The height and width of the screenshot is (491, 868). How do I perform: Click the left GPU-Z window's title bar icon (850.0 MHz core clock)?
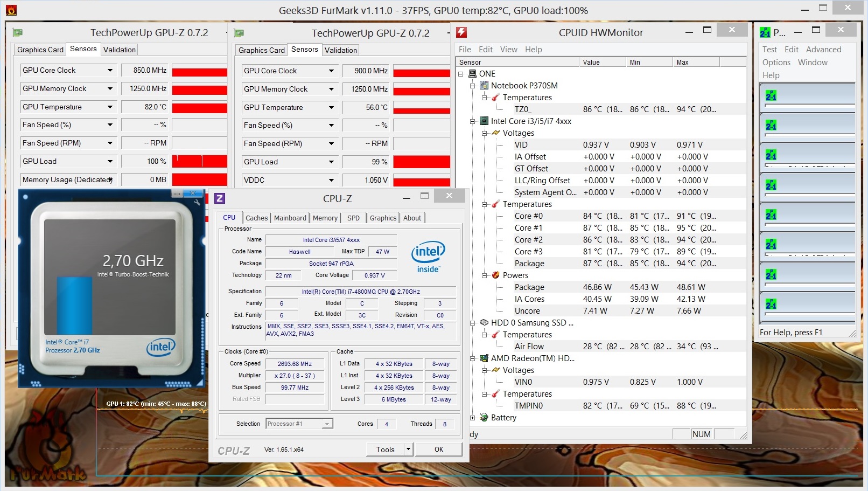point(17,33)
